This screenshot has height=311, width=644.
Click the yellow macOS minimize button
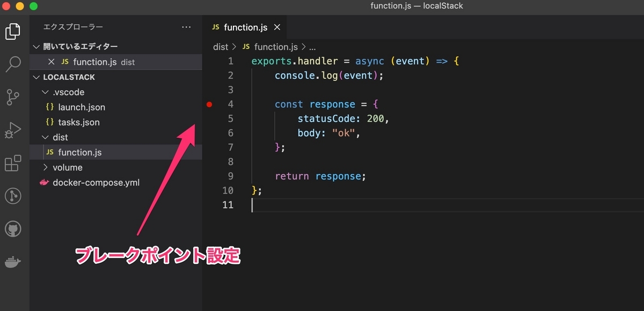[x=20, y=6]
